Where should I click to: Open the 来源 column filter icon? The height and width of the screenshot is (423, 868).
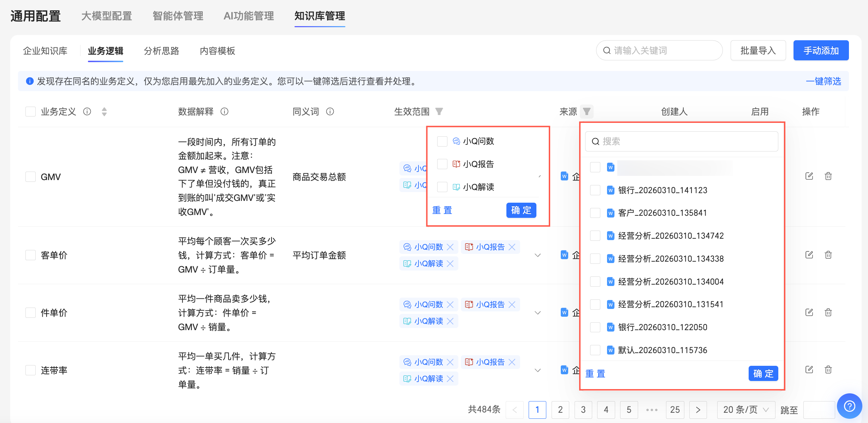click(x=587, y=112)
